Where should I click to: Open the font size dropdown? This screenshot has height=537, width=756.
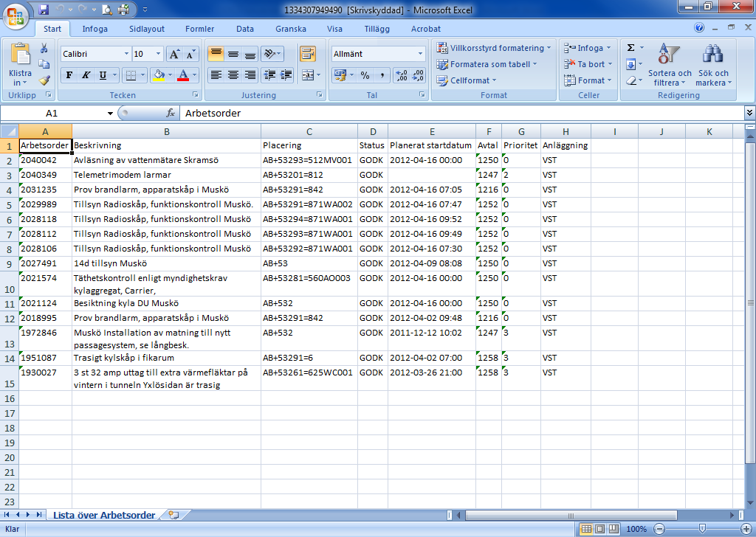158,54
